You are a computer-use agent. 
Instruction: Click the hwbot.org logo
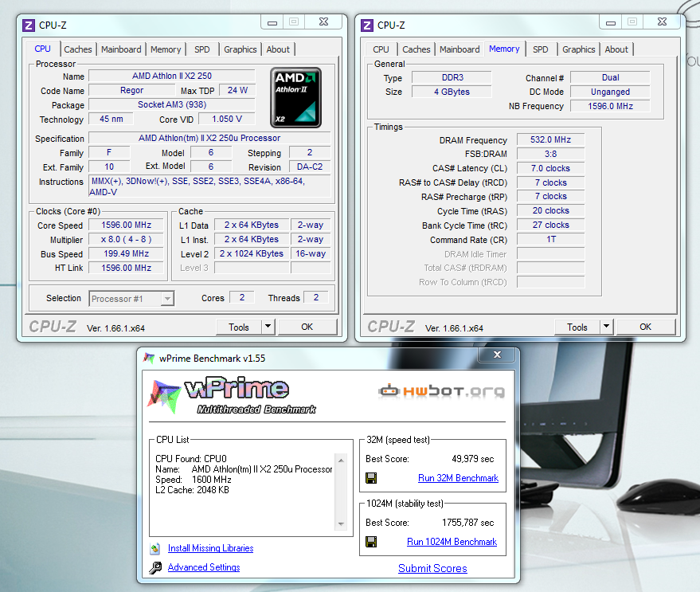[x=441, y=391]
